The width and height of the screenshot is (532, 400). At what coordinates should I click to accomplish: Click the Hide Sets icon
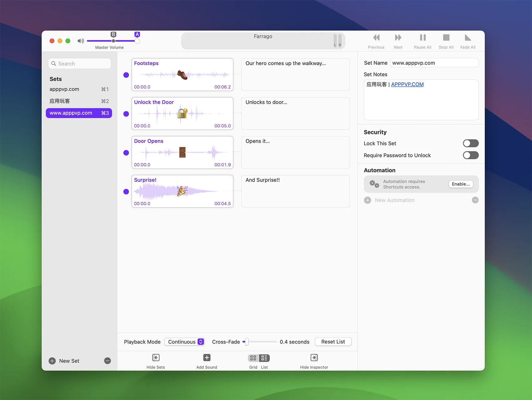(x=156, y=357)
